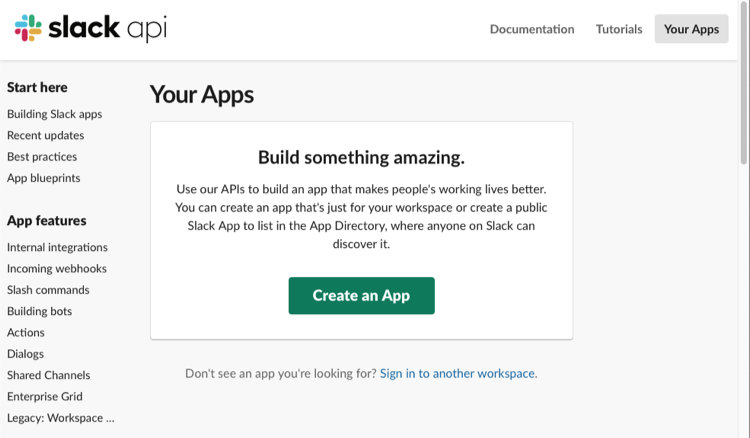Open the Tutorials nav item
This screenshot has height=438, width=750.
coord(619,29)
